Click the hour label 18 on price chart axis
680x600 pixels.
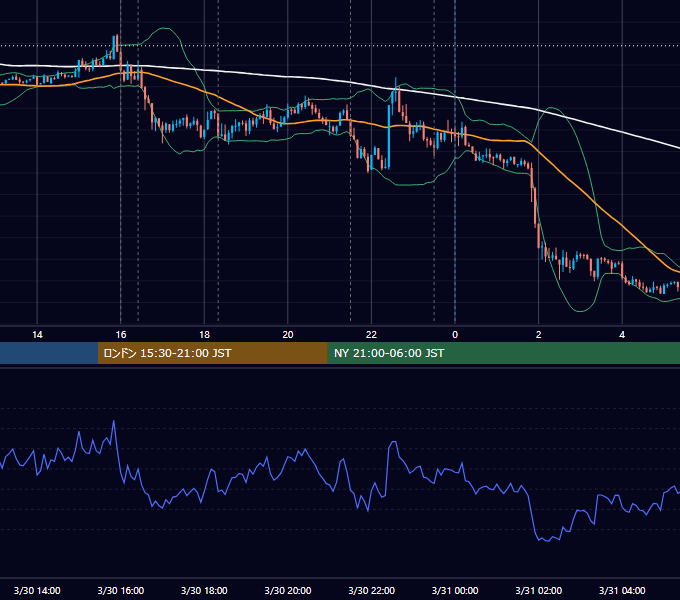pyautogui.click(x=204, y=335)
